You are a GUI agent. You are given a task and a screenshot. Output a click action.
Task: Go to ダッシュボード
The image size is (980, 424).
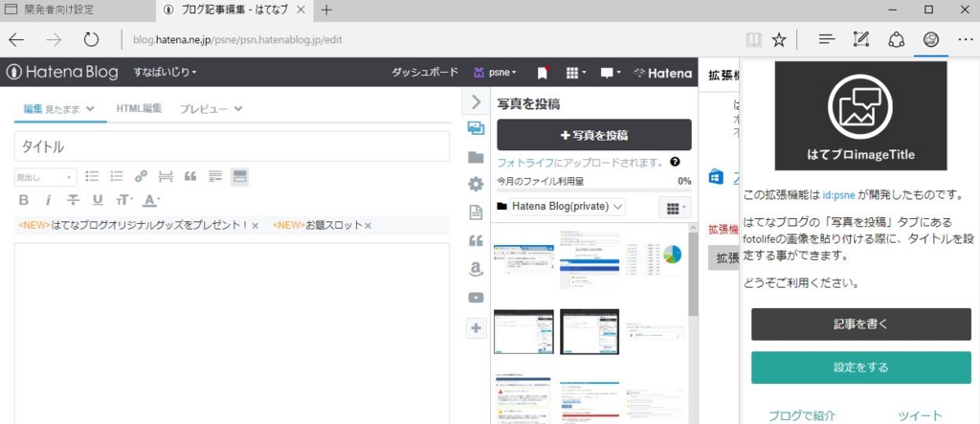(x=424, y=73)
